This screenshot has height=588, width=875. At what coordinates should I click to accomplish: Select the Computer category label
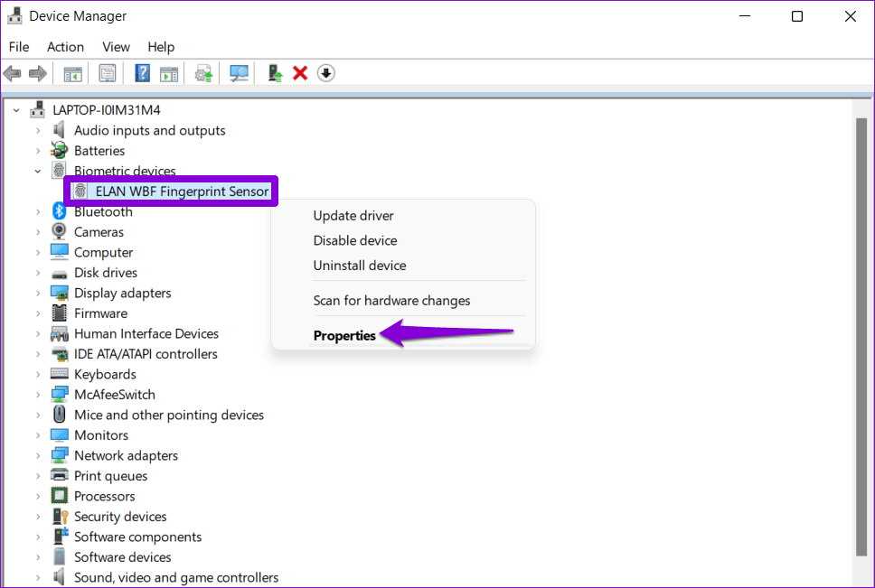(x=103, y=252)
